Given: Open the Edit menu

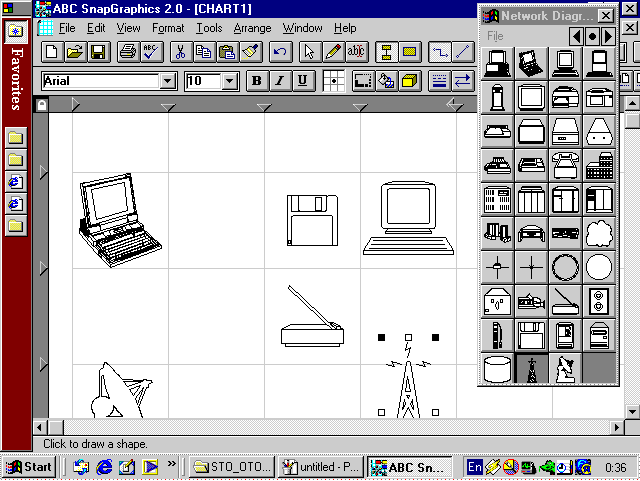Looking at the screenshot, I should point(96,28).
